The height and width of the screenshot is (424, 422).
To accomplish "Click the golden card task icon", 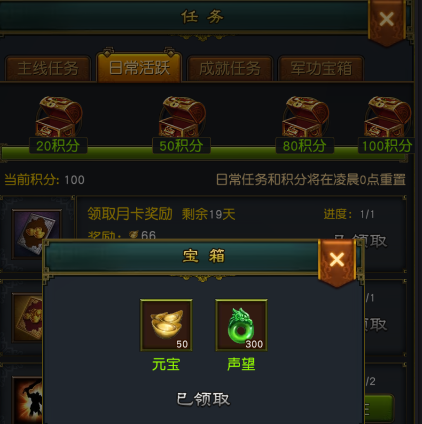I will click(28, 318).
